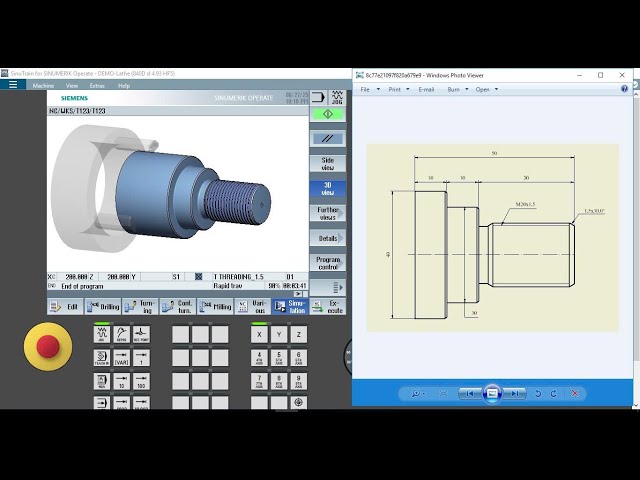Viewport: 640px width, 480px height.
Task: Open the Milling softkey
Action: click(x=215, y=307)
